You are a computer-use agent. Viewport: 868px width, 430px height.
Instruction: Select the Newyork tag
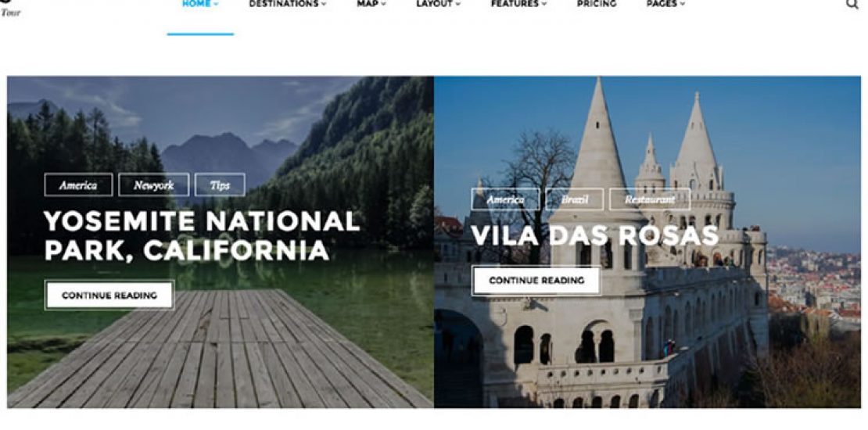click(154, 185)
